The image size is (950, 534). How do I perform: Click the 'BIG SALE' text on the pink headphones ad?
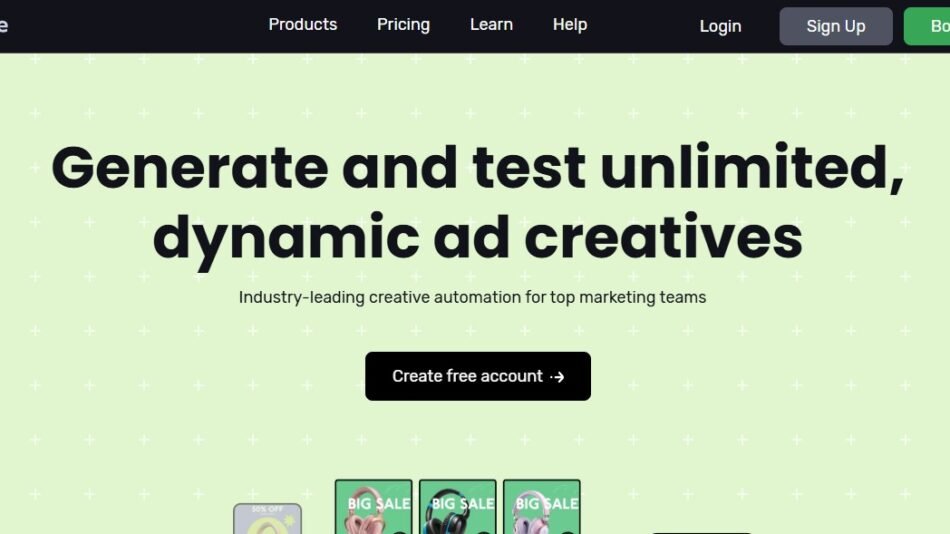pyautogui.click(x=378, y=503)
